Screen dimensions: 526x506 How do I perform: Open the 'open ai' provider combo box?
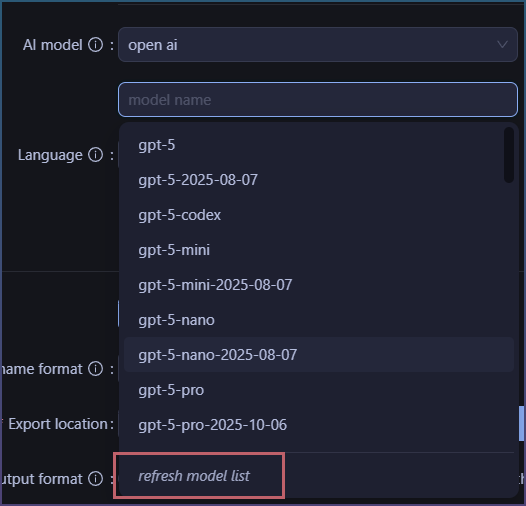(318, 45)
